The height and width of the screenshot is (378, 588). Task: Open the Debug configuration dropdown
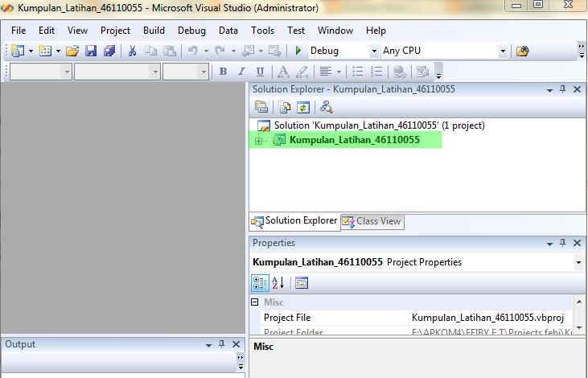pyautogui.click(x=374, y=51)
